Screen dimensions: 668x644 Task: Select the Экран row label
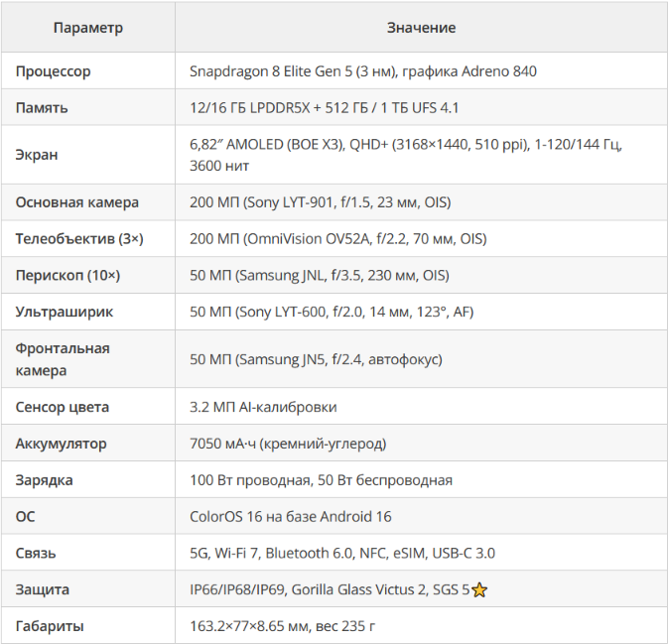pos(37,155)
